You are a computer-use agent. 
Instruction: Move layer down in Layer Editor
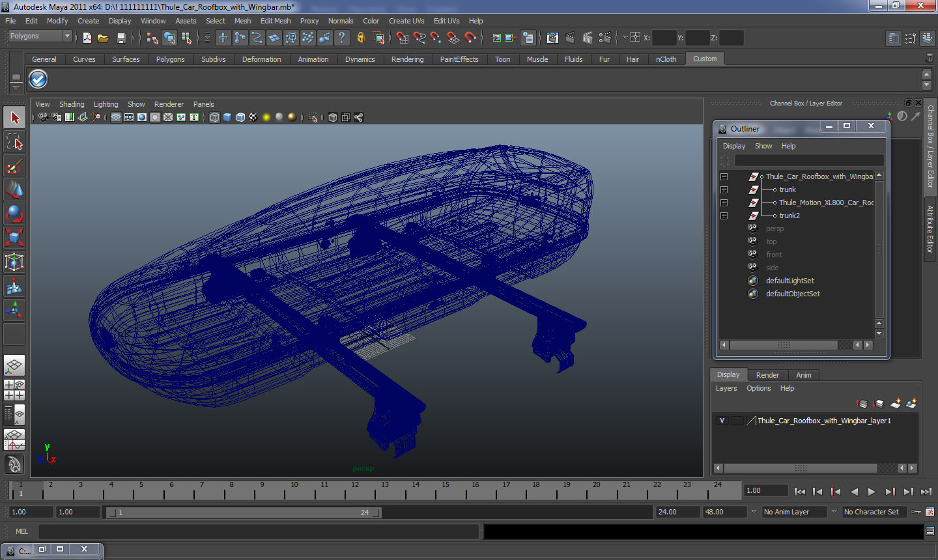[878, 404]
